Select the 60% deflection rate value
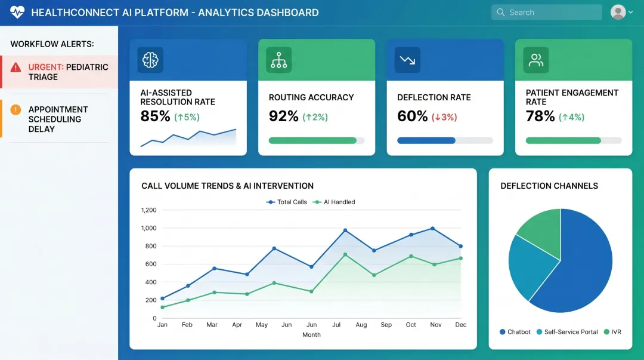The width and height of the screenshot is (644, 360). click(413, 116)
